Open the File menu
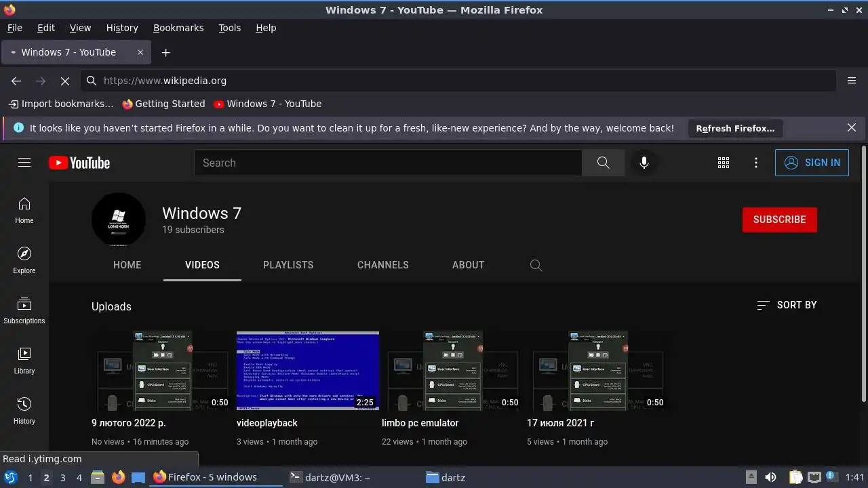The height and width of the screenshot is (488, 868). 15,28
